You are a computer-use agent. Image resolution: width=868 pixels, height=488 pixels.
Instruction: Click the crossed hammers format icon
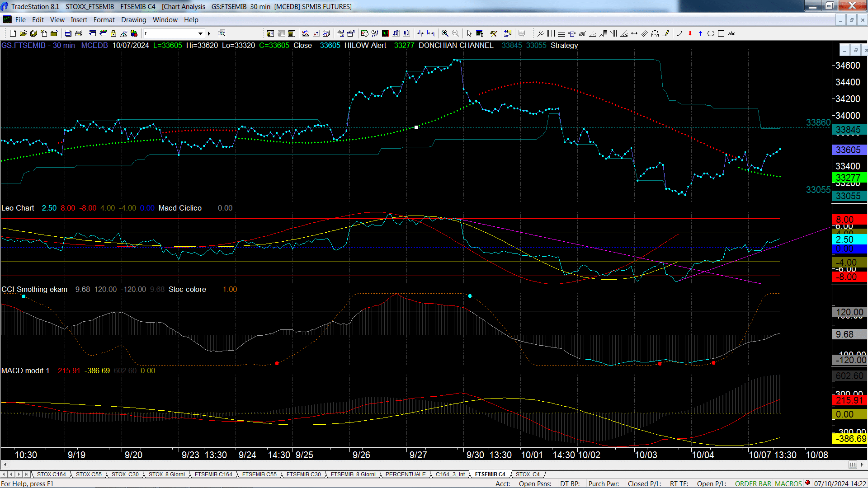coord(494,33)
